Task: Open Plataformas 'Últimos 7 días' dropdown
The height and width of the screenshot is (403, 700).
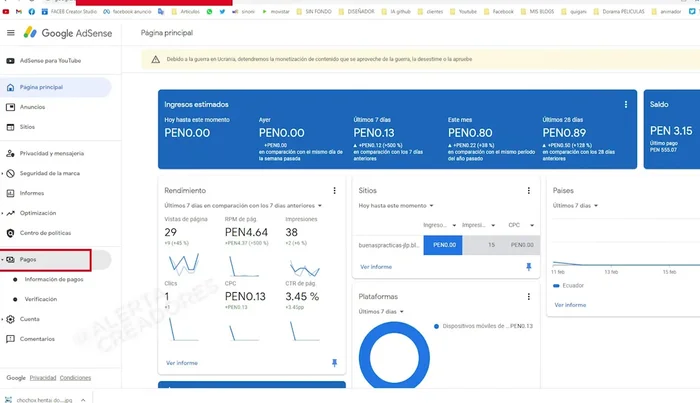Action: tap(381, 312)
